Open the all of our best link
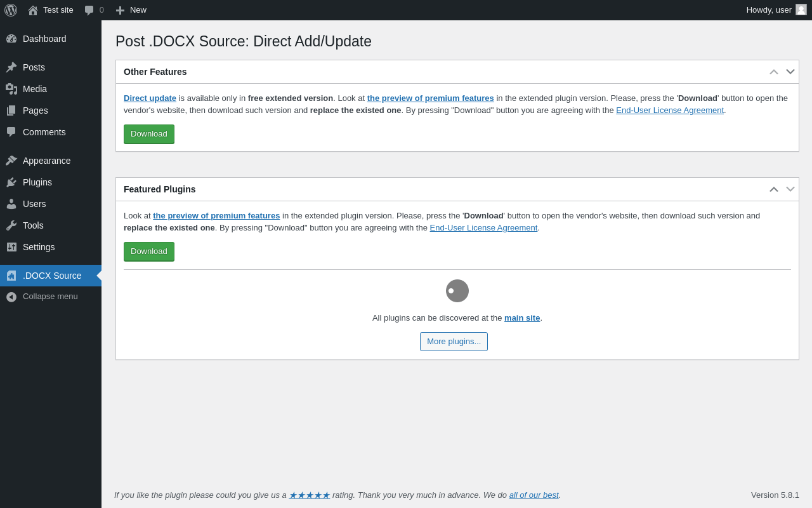The width and height of the screenshot is (812, 508). [534, 495]
